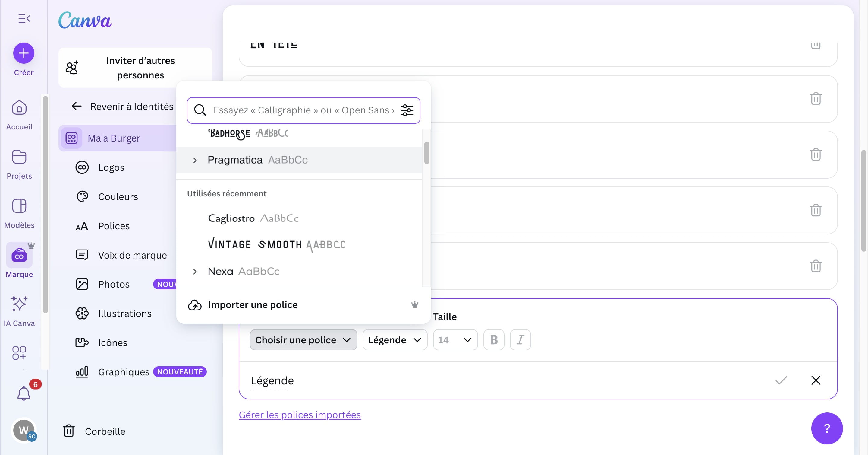The height and width of the screenshot is (455, 868).
Task: Open the notifications bell
Action: (24, 392)
